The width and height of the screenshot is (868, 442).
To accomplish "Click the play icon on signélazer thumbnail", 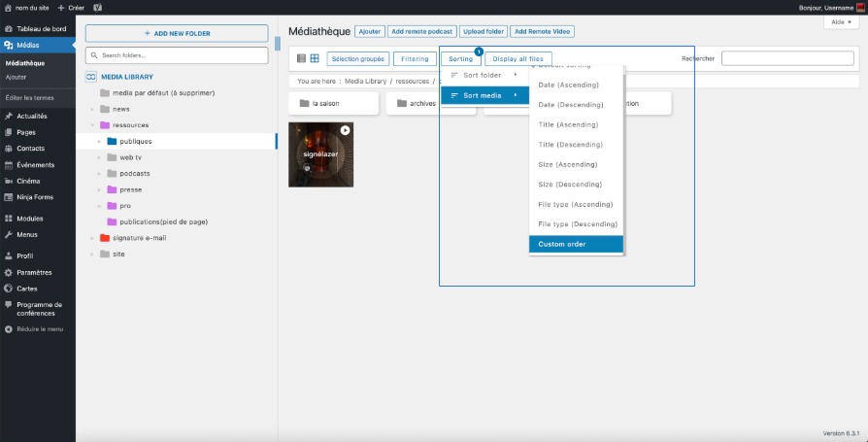I will coord(345,130).
